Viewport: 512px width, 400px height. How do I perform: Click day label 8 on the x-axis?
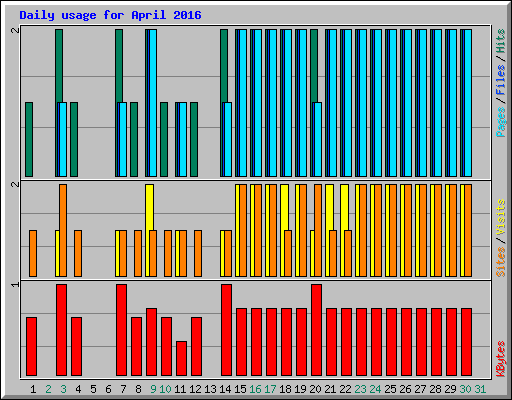pos(138,389)
